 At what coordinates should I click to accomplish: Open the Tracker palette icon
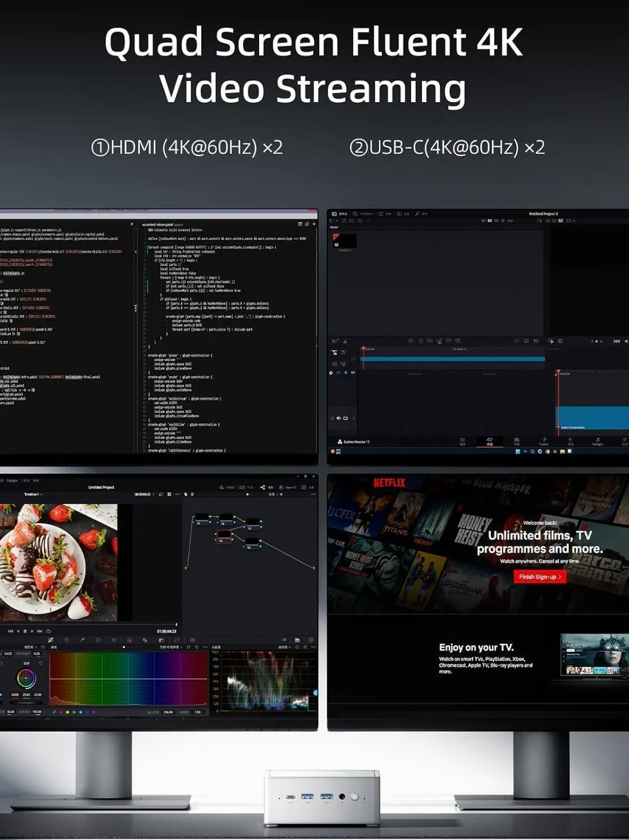[114, 640]
